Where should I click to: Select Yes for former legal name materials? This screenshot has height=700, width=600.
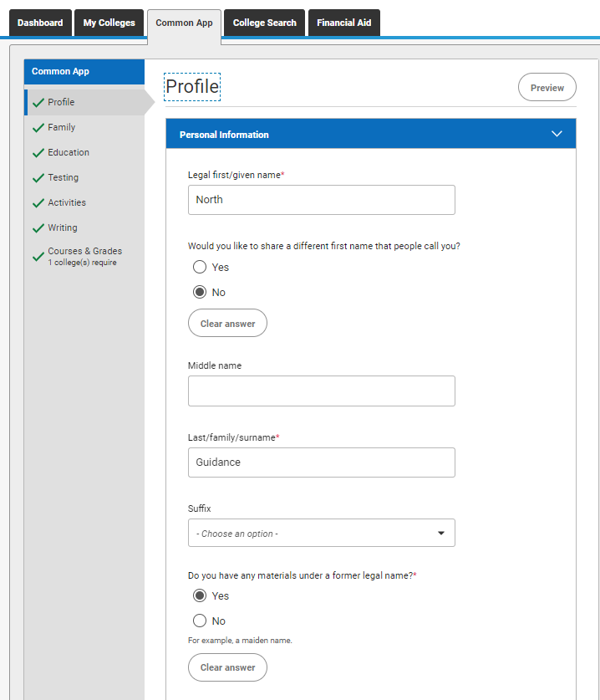point(200,595)
